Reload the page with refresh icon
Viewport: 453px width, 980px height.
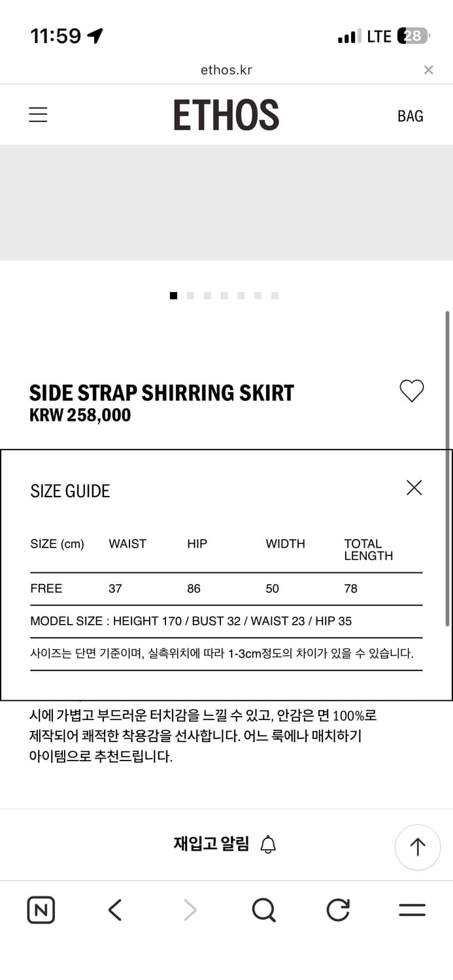[338, 909]
